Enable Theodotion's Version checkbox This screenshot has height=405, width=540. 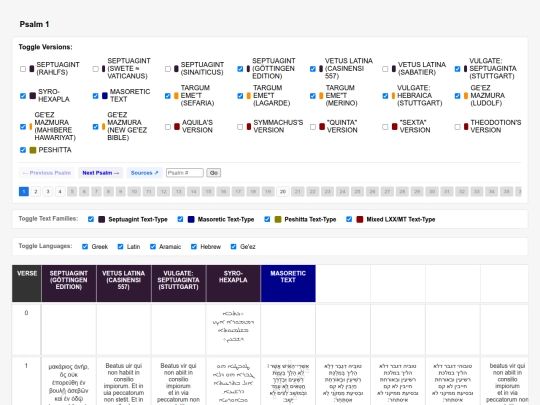tap(457, 127)
